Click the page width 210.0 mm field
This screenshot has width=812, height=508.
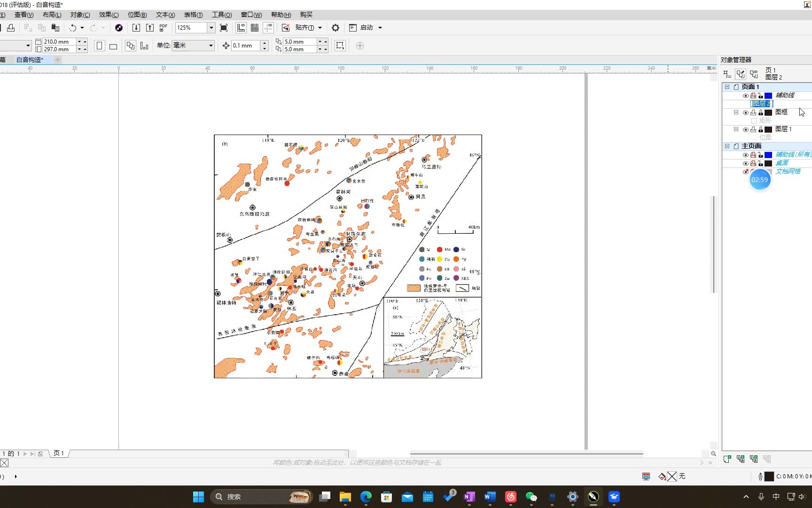[59, 42]
